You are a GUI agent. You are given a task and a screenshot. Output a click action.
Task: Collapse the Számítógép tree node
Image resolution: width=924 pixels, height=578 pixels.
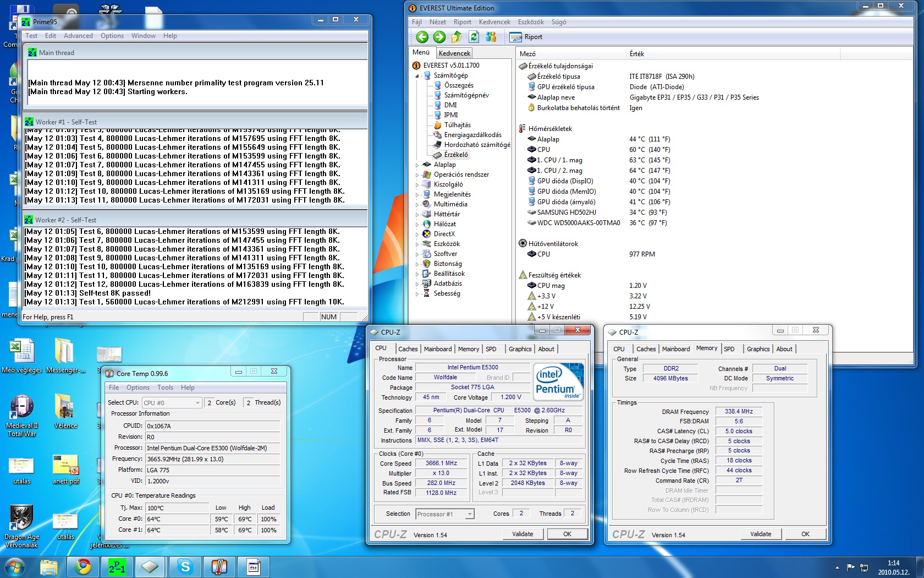coord(417,75)
